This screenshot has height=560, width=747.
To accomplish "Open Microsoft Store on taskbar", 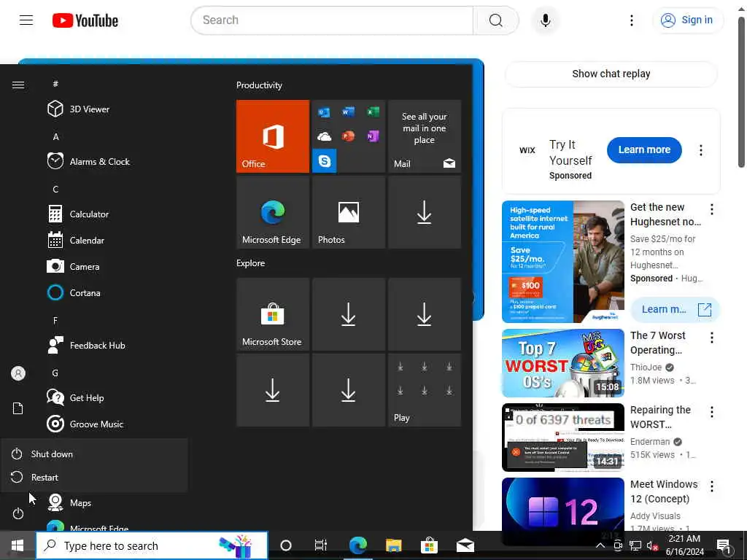I will tap(429, 545).
